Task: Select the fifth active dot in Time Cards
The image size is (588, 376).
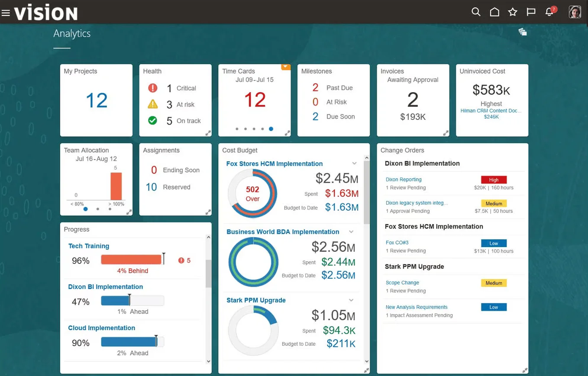Action: (x=271, y=129)
